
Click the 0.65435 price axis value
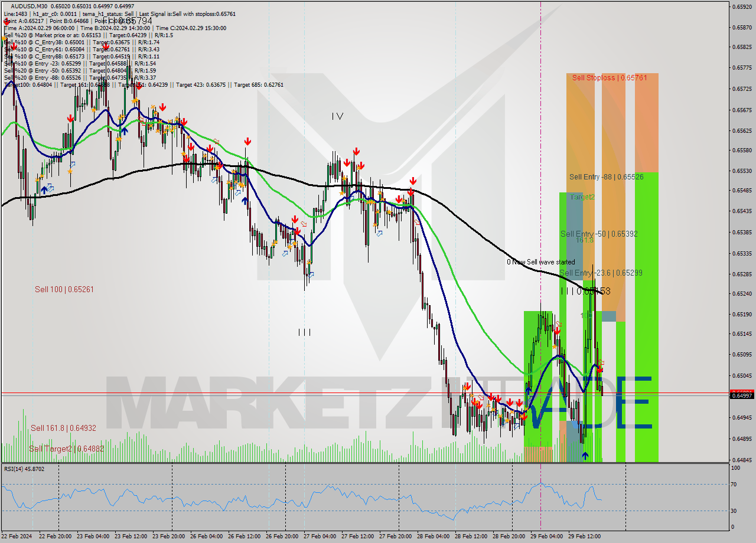click(741, 211)
